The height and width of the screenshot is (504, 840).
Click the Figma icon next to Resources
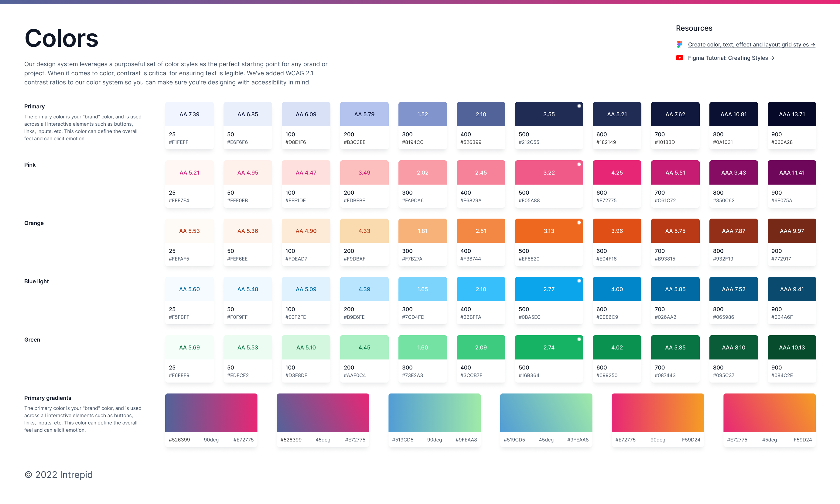[x=679, y=44]
